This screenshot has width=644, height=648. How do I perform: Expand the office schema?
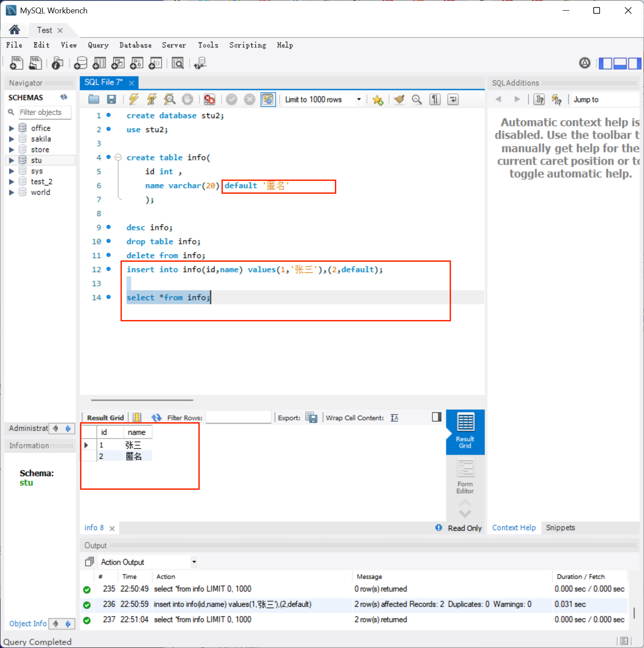12,128
